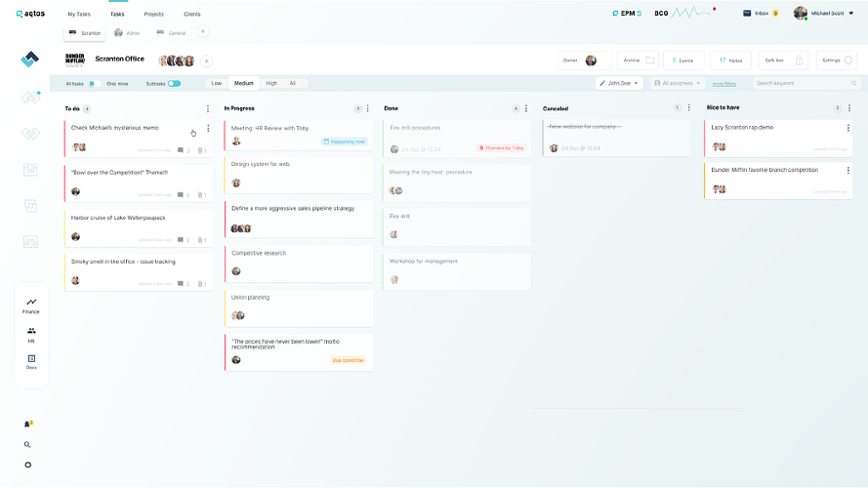Click the sidebar search magnifier icon

pyautogui.click(x=27, y=444)
